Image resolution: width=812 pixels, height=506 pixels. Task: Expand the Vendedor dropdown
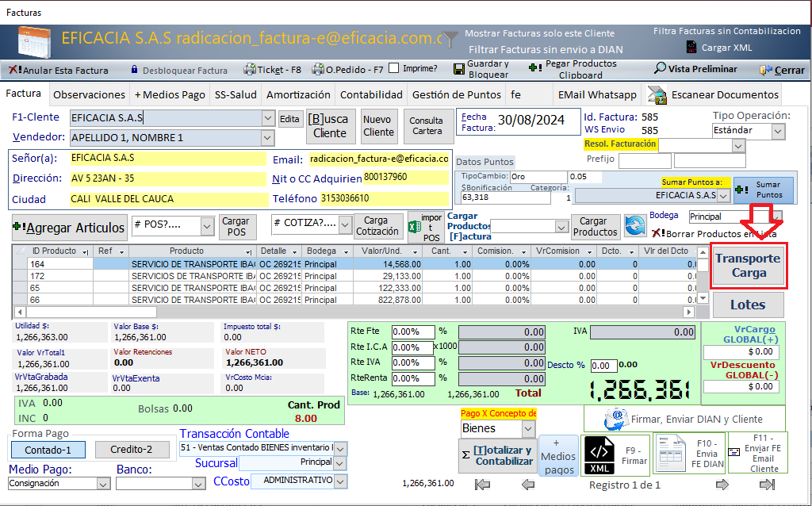click(x=267, y=138)
